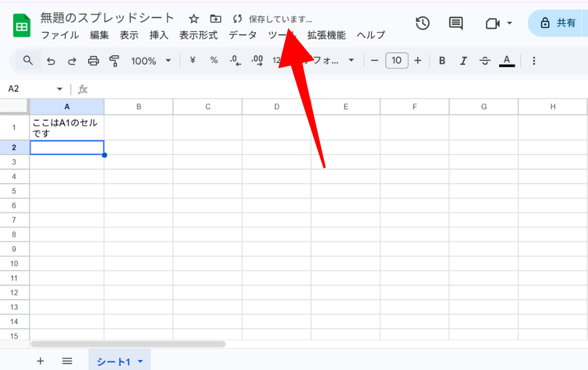Screen dimensions: 588x370
Task: Click the move to folder icon
Action: tap(216, 19)
